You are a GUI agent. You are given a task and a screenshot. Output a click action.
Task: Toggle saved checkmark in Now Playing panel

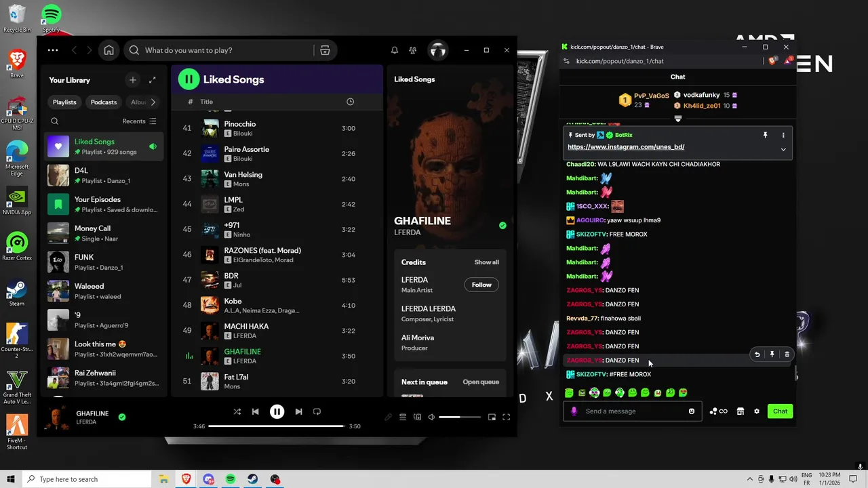click(x=502, y=226)
